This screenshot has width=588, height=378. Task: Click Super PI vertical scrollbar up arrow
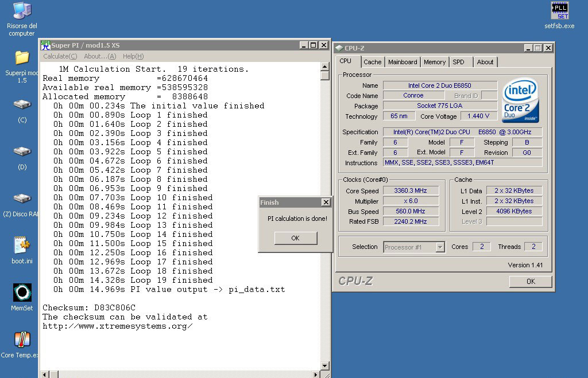coord(325,67)
